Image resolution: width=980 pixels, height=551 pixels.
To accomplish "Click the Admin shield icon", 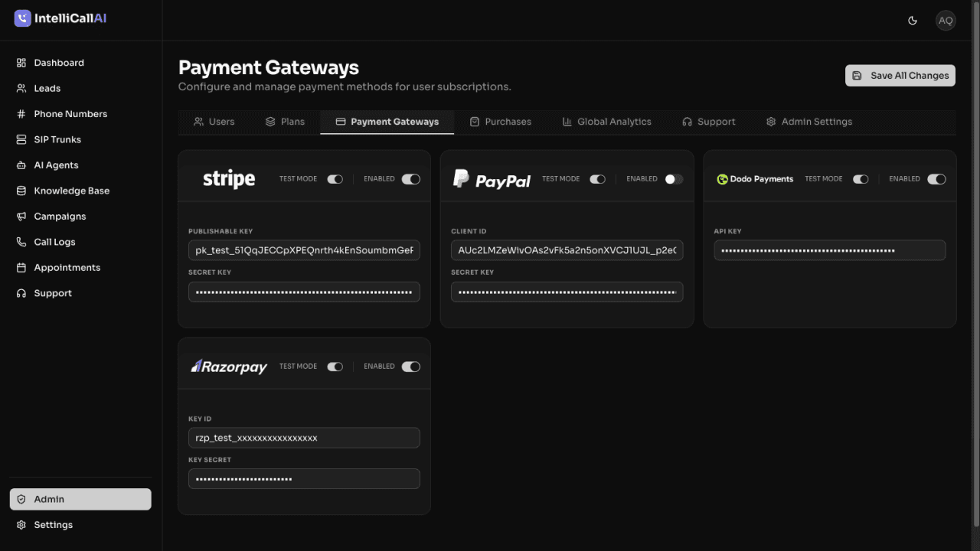I will click(21, 499).
